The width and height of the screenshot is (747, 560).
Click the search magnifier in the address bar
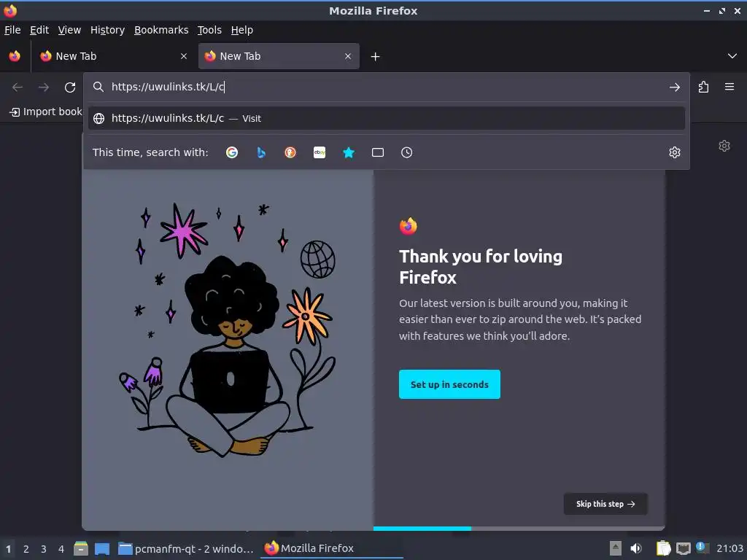tap(98, 87)
